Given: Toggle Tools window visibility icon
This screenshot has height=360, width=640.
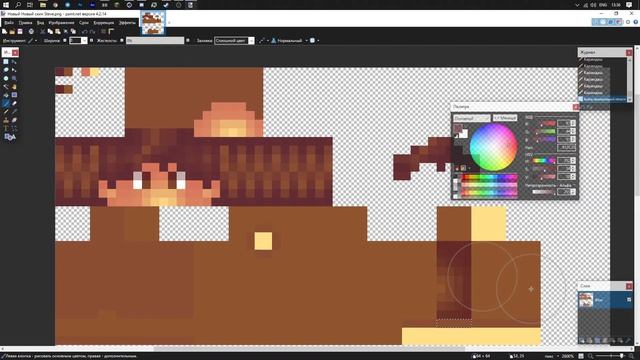Looking at the screenshot, I should pyautogui.click(x=595, y=22).
